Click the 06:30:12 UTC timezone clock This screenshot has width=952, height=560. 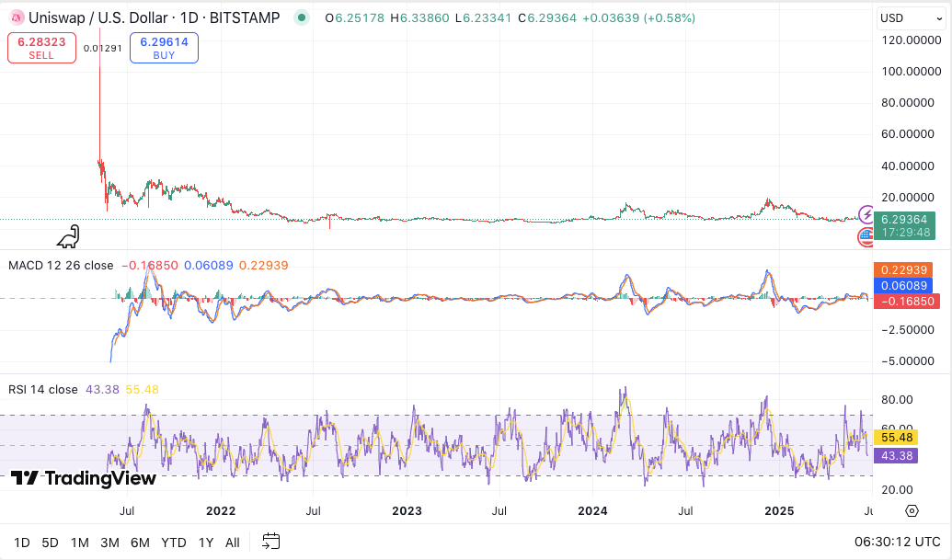point(898,542)
